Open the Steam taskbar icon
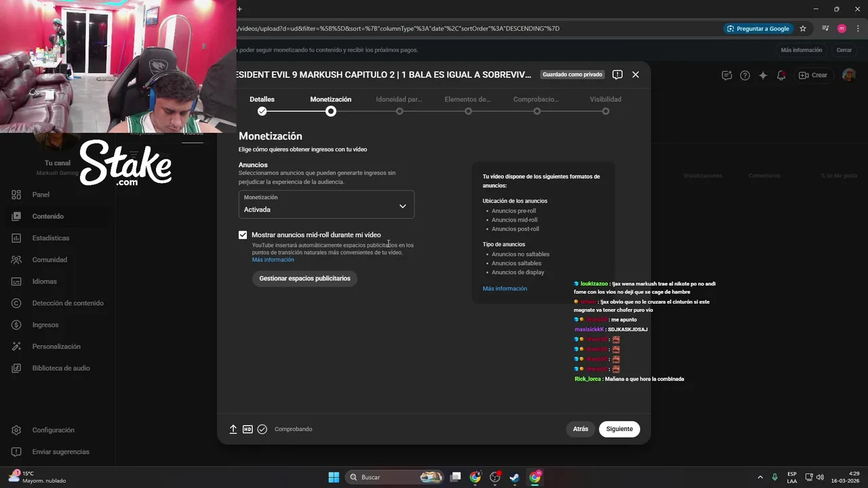 515,477
